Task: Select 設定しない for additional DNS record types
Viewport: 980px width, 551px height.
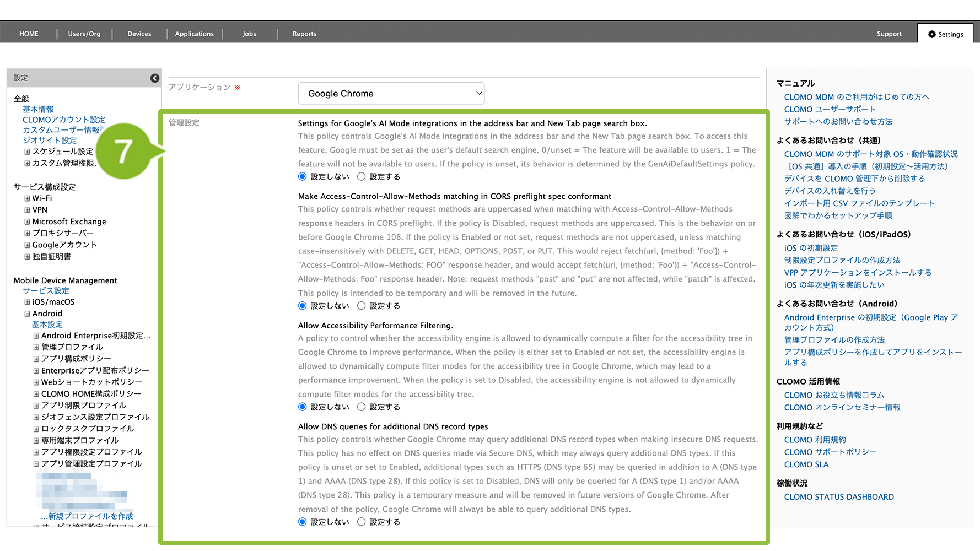Action: click(302, 522)
